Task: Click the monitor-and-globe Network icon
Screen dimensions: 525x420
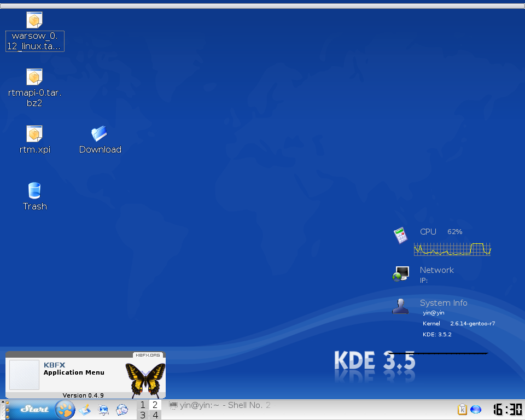Action: point(401,273)
